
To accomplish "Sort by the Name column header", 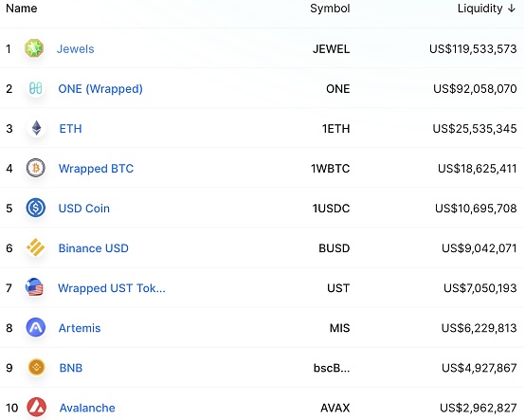I will coord(22,9).
